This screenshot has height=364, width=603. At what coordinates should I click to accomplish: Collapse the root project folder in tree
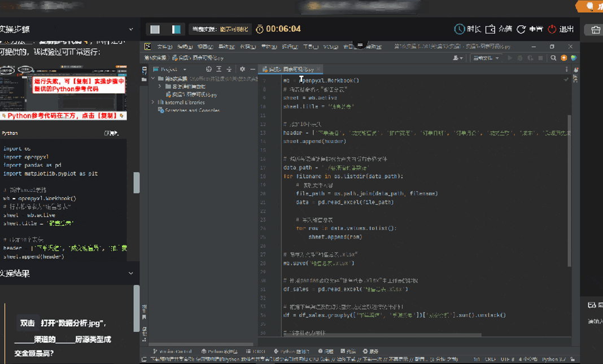[153, 78]
